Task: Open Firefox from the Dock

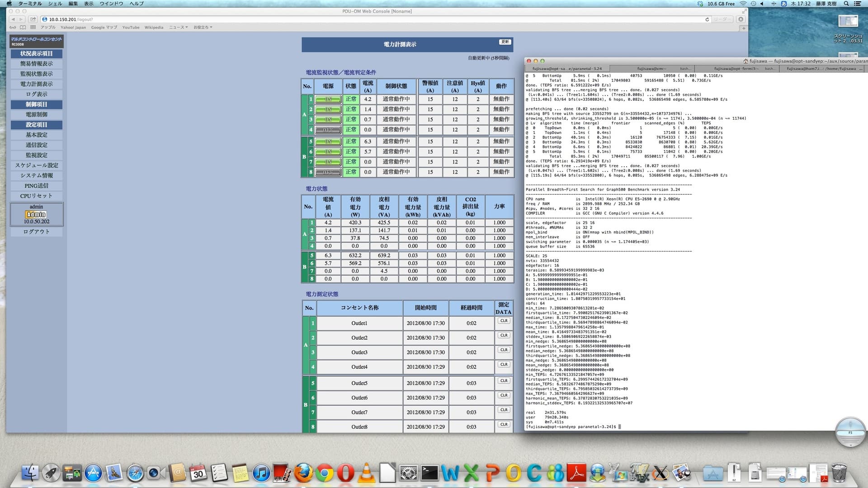Action: click(303, 473)
